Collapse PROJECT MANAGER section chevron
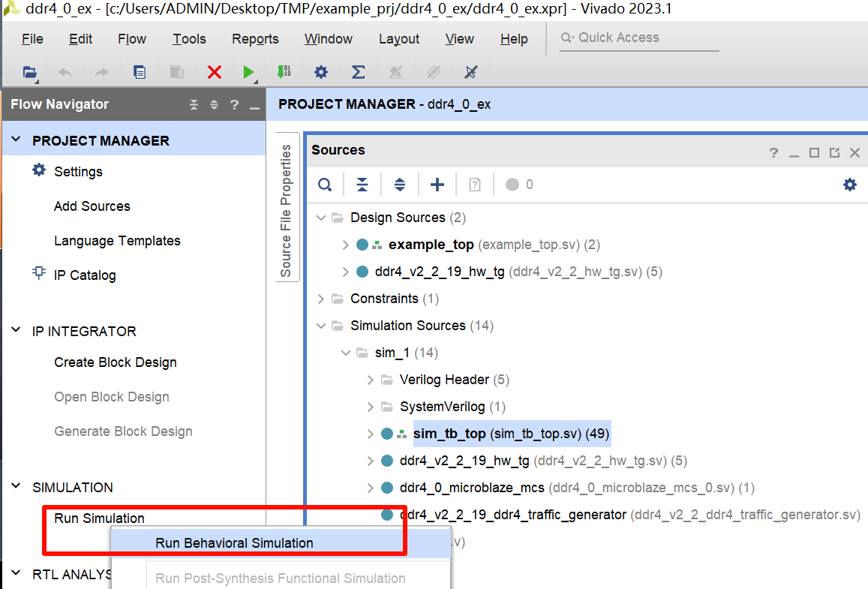The width and height of the screenshot is (868, 589). [16, 140]
